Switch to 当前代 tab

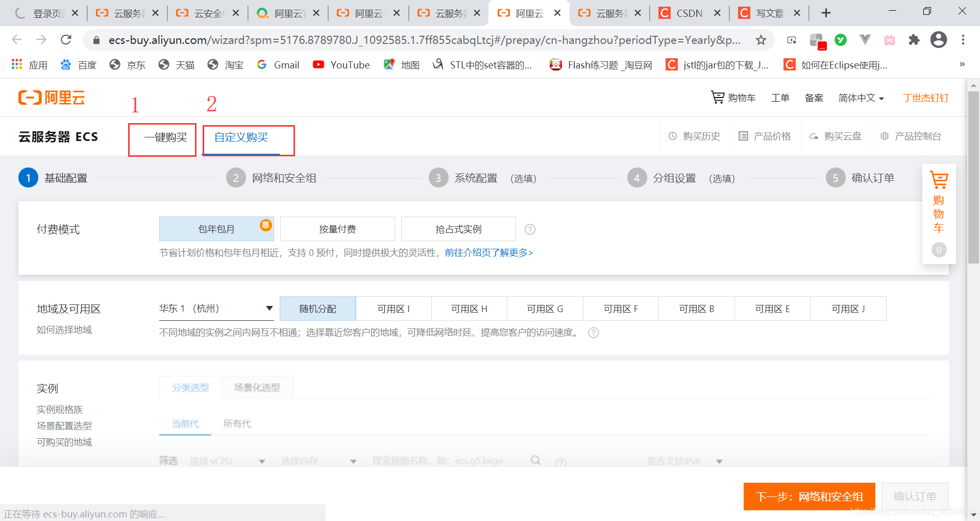[185, 424]
